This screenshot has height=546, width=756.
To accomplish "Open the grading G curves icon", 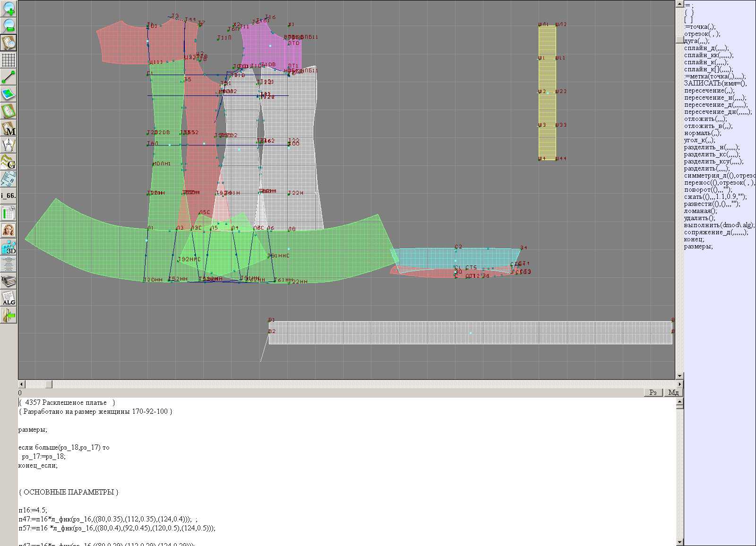I will [x=9, y=162].
